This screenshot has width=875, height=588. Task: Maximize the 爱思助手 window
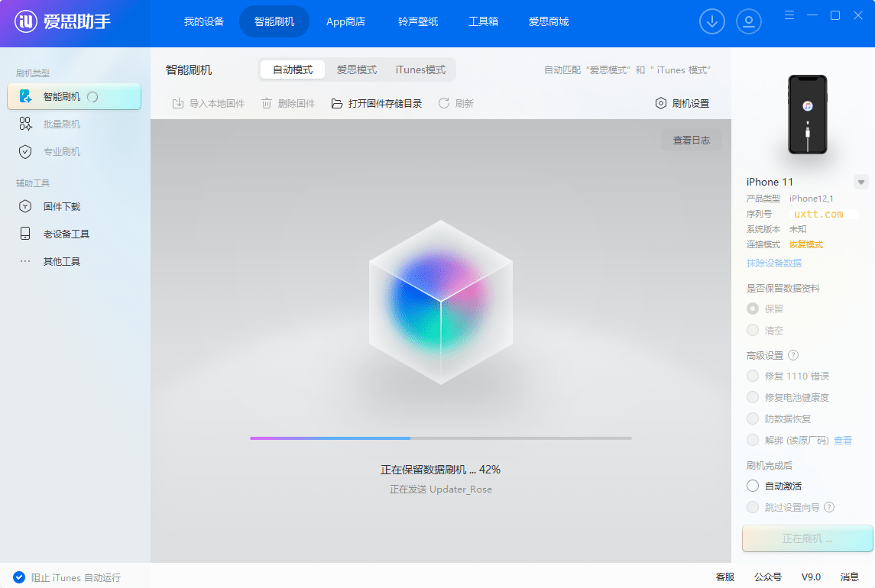point(835,15)
